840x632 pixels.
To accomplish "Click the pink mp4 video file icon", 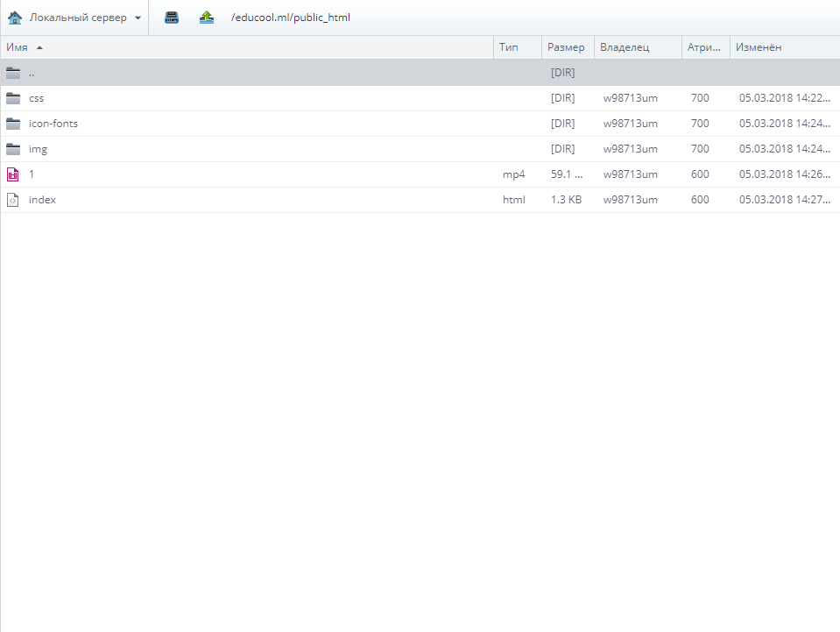I will coord(13,174).
